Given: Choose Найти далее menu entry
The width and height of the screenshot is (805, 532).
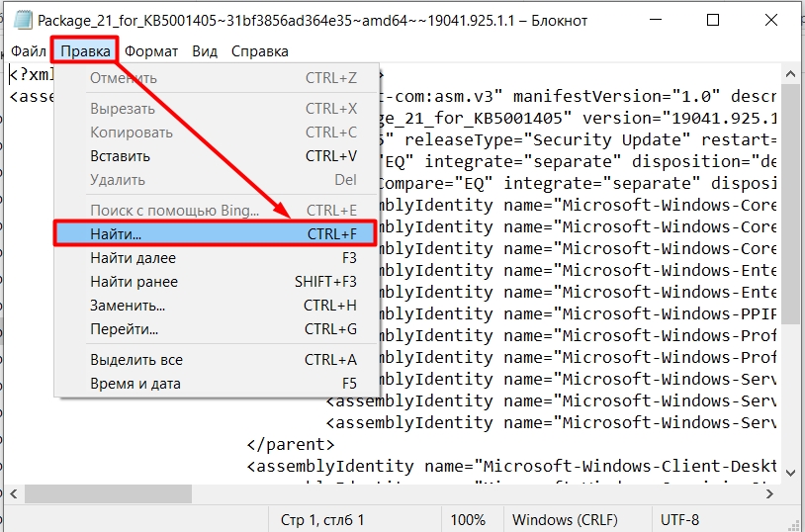Looking at the screenshot, I should [133, 258].
